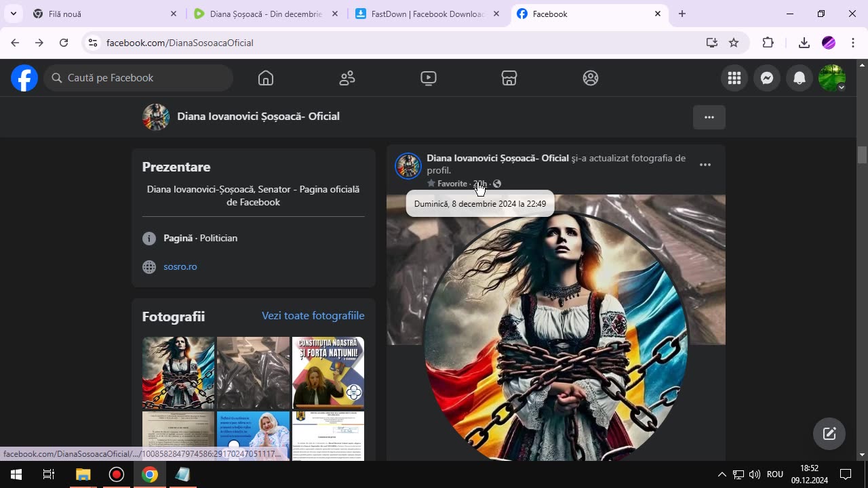Image resolution: width=868 pixels, height=488 pixels.
Task: Click the page avatar in sticky header
Action: (x=156, y=117)
